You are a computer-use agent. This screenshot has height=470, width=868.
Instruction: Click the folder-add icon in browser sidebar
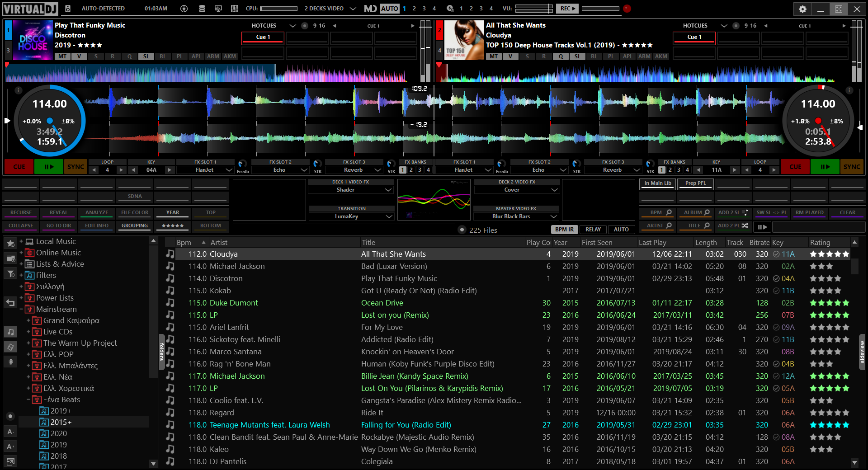[x=10, y=258]
